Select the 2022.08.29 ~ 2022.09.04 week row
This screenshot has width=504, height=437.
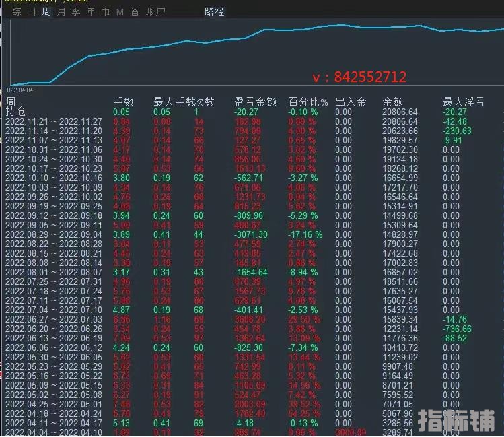(x=54, y=234)
